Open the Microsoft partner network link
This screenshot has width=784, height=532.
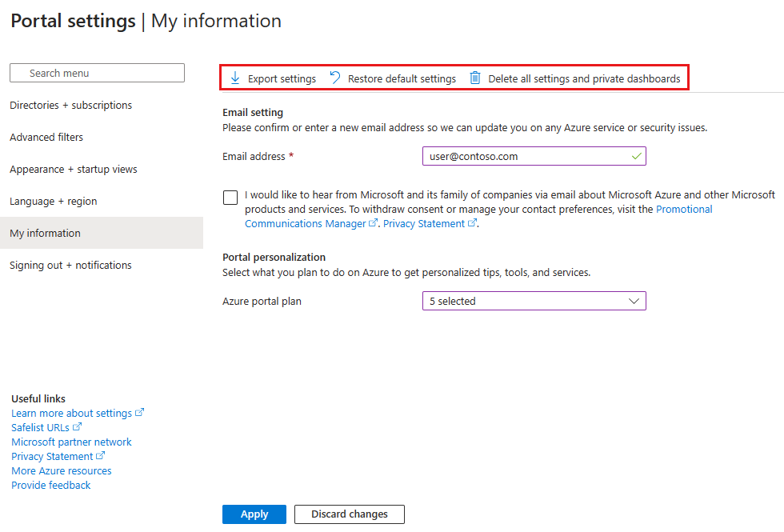[x=71, y=442]
